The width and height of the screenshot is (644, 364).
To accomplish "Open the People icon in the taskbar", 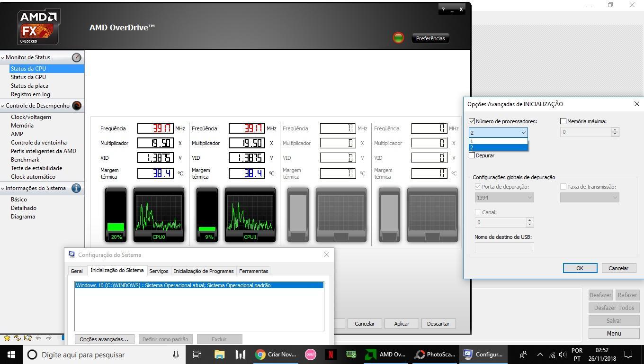I will [523, 355].
